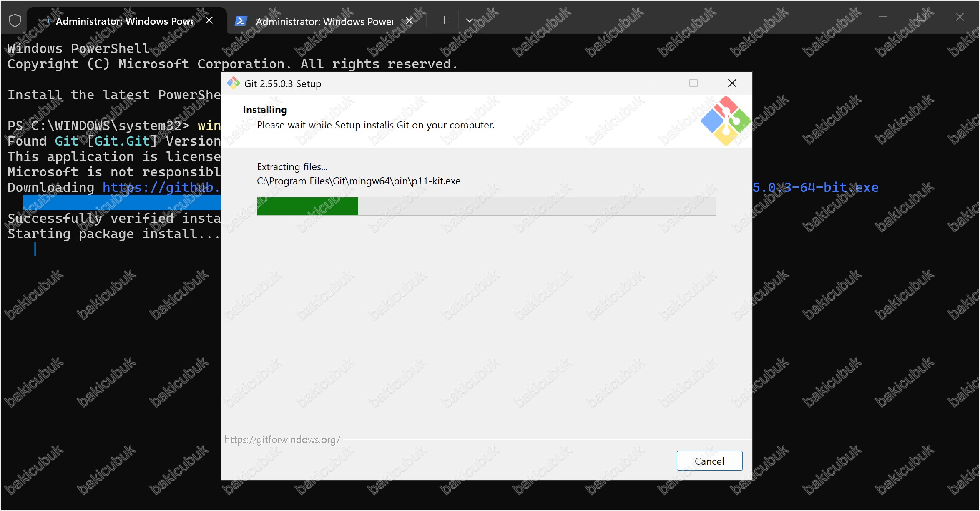
Task: Click the green installation progress bar
Action: (487, 206)
